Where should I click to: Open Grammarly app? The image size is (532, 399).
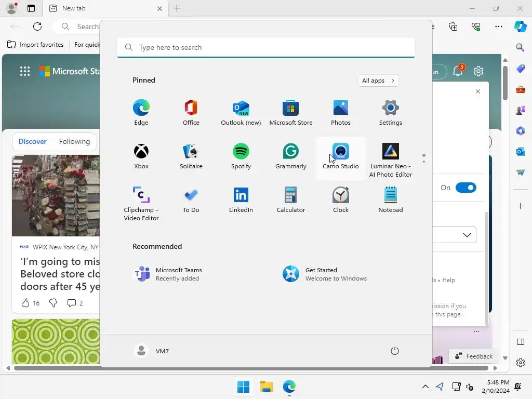pyautogui.click(x=291, y=156)
